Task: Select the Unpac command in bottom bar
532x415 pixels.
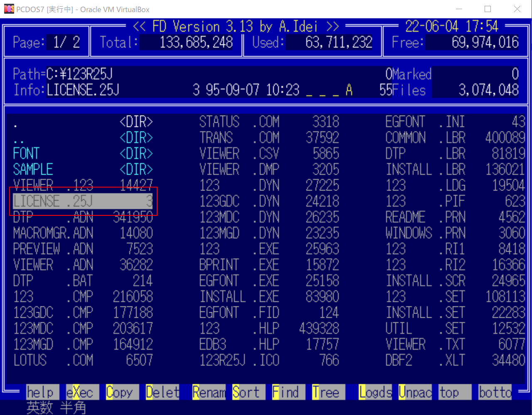Action: click(415, 392)
